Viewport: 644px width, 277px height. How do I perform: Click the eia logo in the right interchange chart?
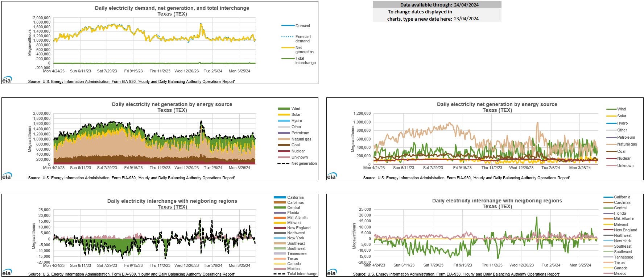(331, 272)
